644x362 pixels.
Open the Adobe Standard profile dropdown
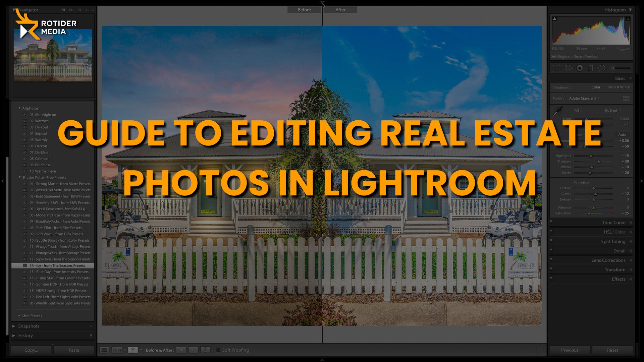click(584, 99)
